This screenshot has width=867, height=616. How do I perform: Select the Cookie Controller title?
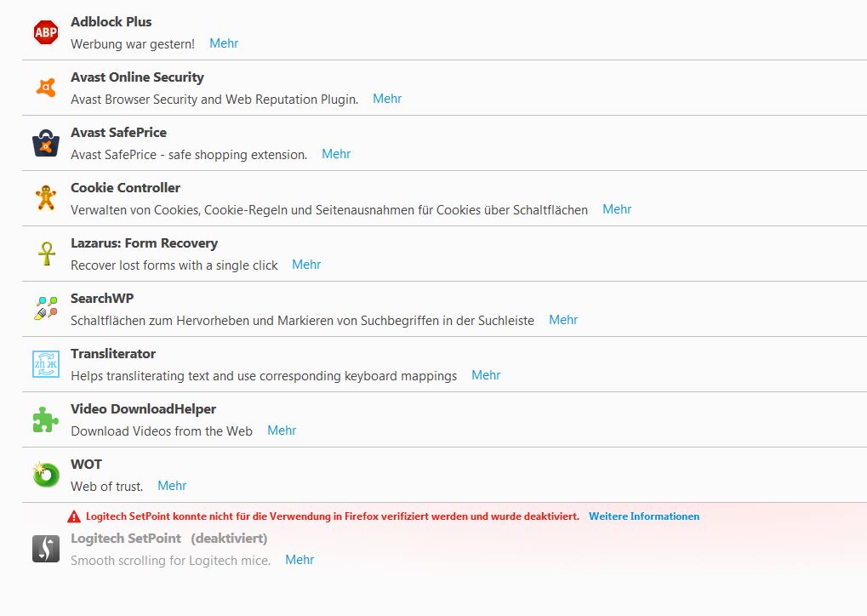point(126,188)
